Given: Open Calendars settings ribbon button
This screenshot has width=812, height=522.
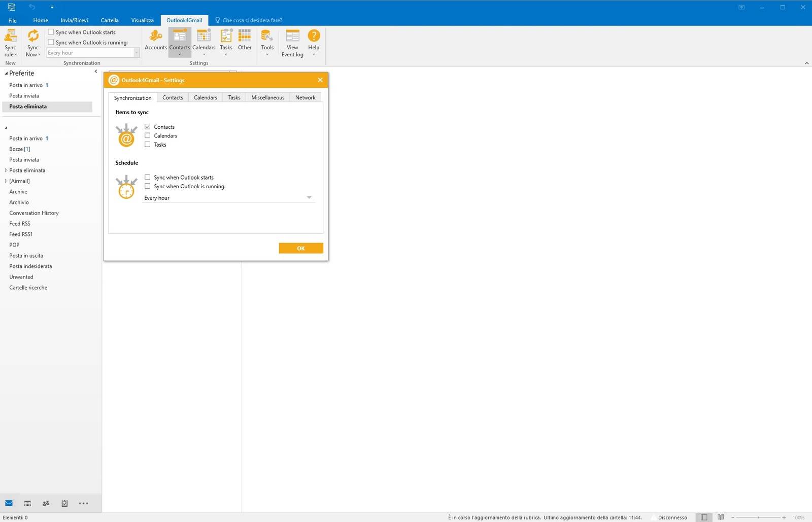Looking at the screenshot, I should point(204,43).
